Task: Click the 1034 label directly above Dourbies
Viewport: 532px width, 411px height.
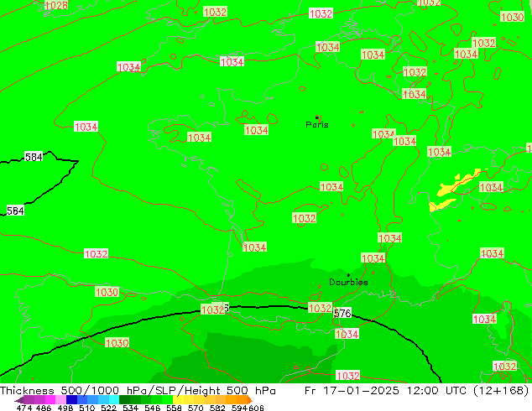Action: pos(373,258)
